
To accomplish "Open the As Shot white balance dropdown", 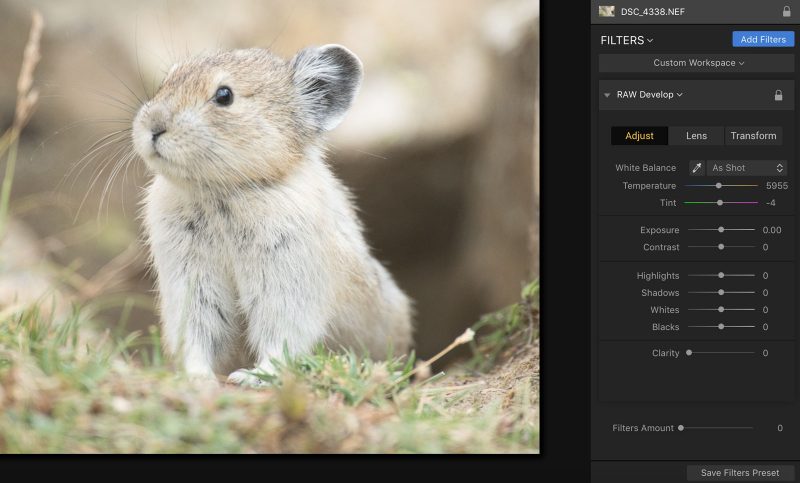I will pos(747,168).
